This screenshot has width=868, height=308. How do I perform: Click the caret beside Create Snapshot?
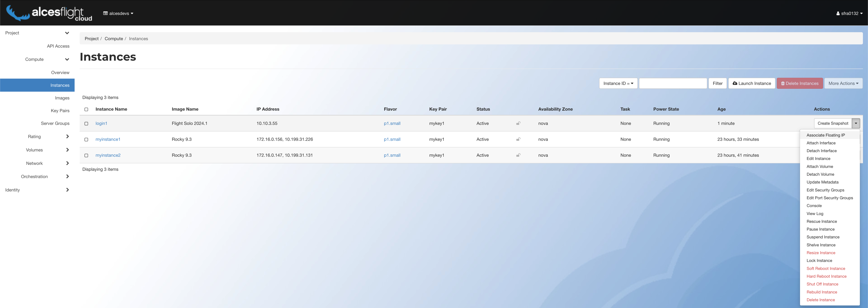pyautogui.click(x=855, y=123)
